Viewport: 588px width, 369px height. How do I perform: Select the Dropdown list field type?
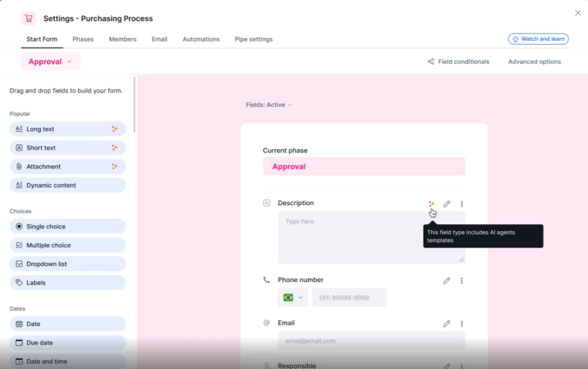pos(68,264)
